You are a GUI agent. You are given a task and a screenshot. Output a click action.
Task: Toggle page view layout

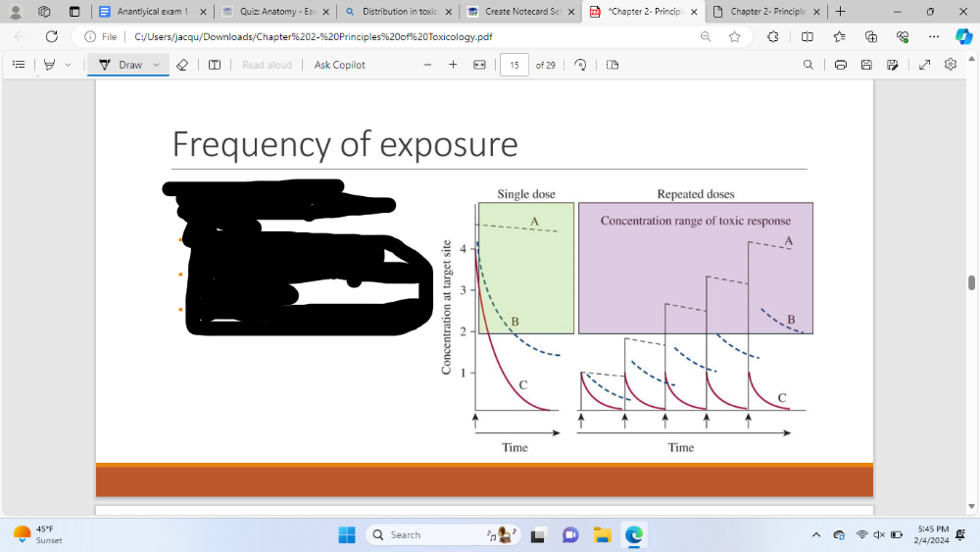tap(612, 65)
